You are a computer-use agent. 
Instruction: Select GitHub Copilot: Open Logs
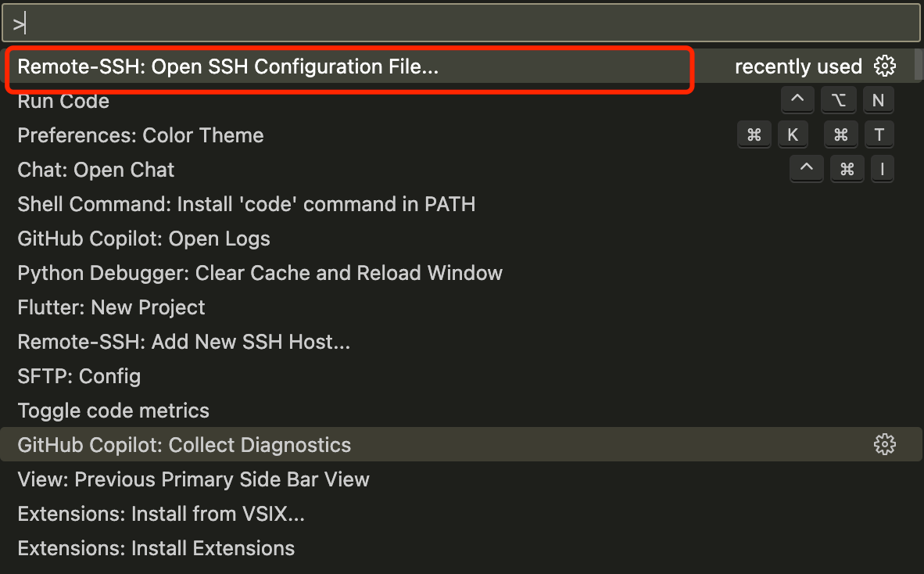pos(460,239)
